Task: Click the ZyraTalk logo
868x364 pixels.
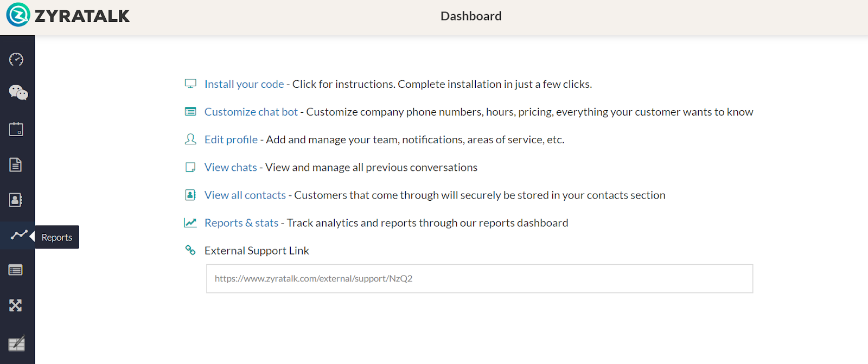Action: (x=68, y=15)
